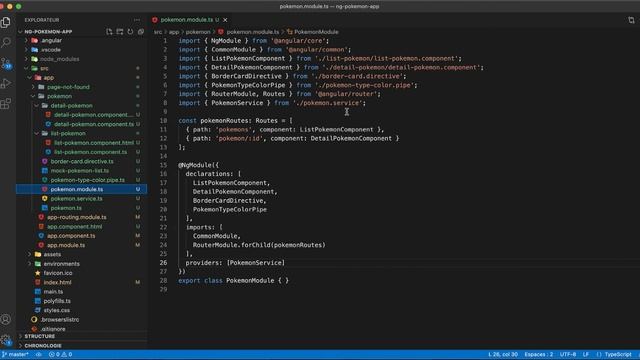
Task: Open .browserslistrc file
Action: tap(60, 320)
